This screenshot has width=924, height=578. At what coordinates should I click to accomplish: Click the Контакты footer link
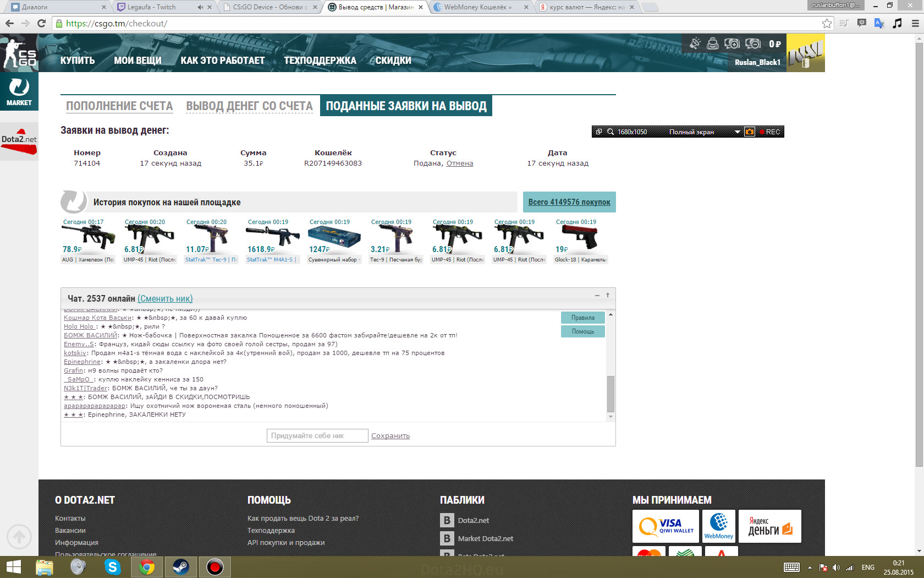coord(70,518)
